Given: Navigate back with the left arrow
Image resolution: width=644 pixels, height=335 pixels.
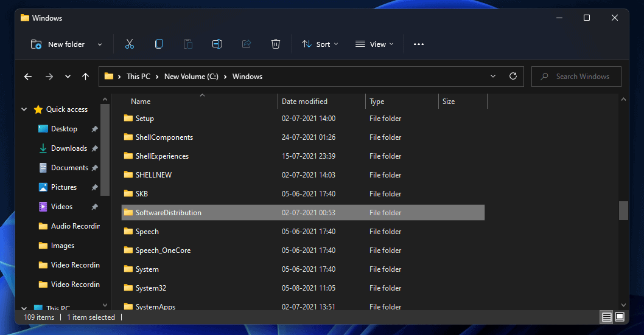Looking at the screenshot, I should tap(28, 77).
